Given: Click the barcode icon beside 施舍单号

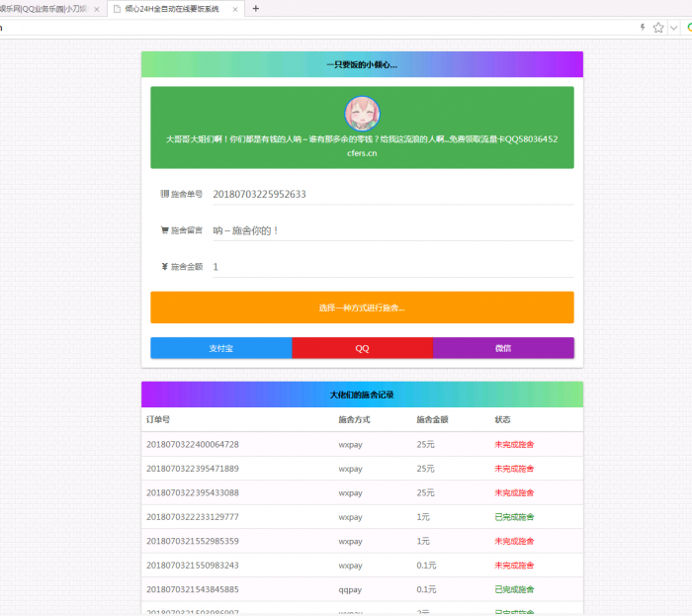Looking at the screenshot, I should tap(165, 194).
